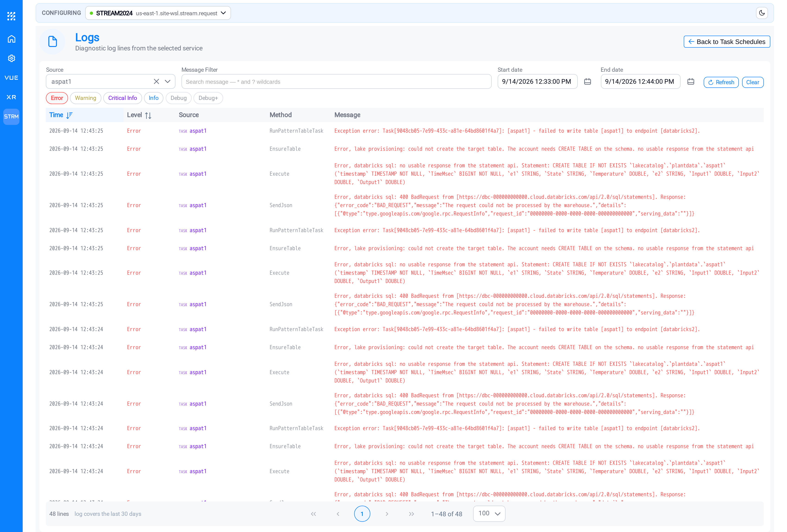787x532 pixels.
Task: Select the STRM module in sidebar
Action: [11, 116]
